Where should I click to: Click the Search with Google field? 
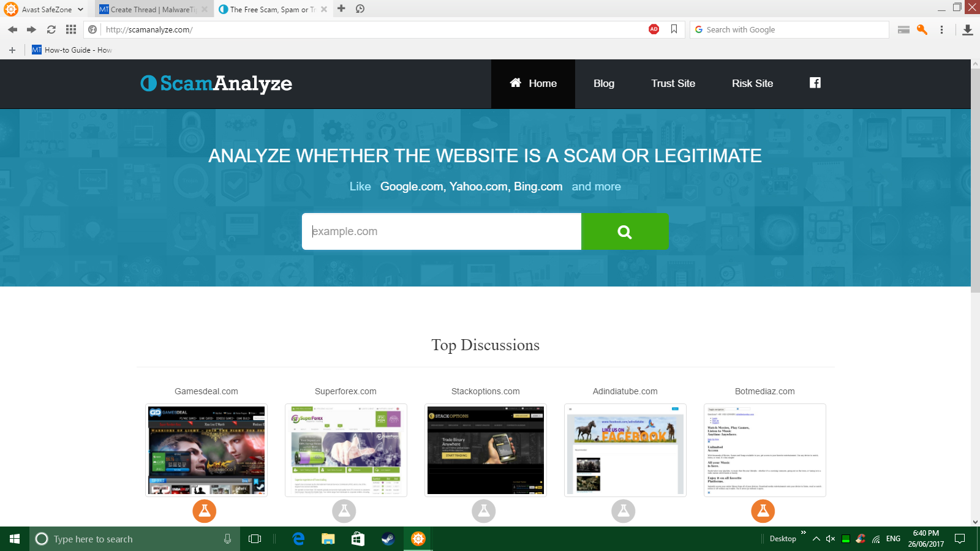click(790, 29)
